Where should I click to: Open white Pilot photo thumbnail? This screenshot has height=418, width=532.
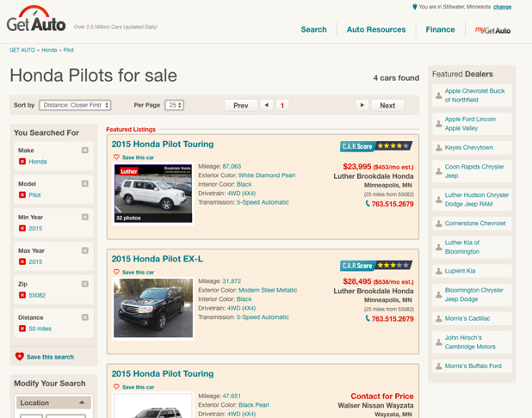153,194
